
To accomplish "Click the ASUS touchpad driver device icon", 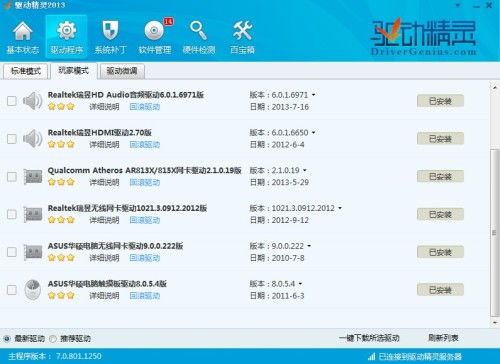I will (33, 289).
